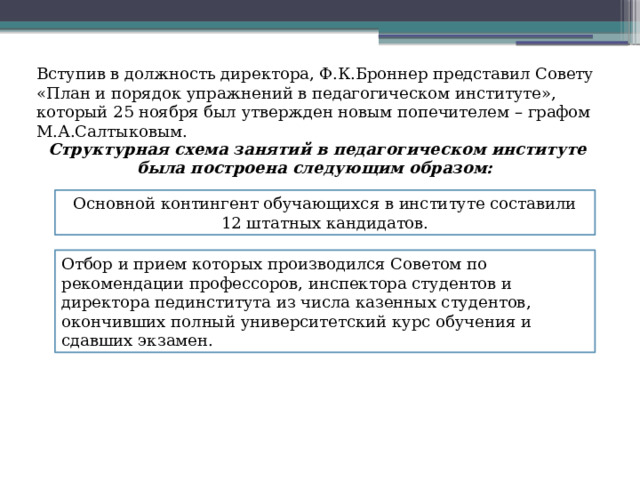Click the line 'который 25 ноября был утвержден'
Viewport: 640px width, 480px height.
pyautogui.click(x=313, y=113)
